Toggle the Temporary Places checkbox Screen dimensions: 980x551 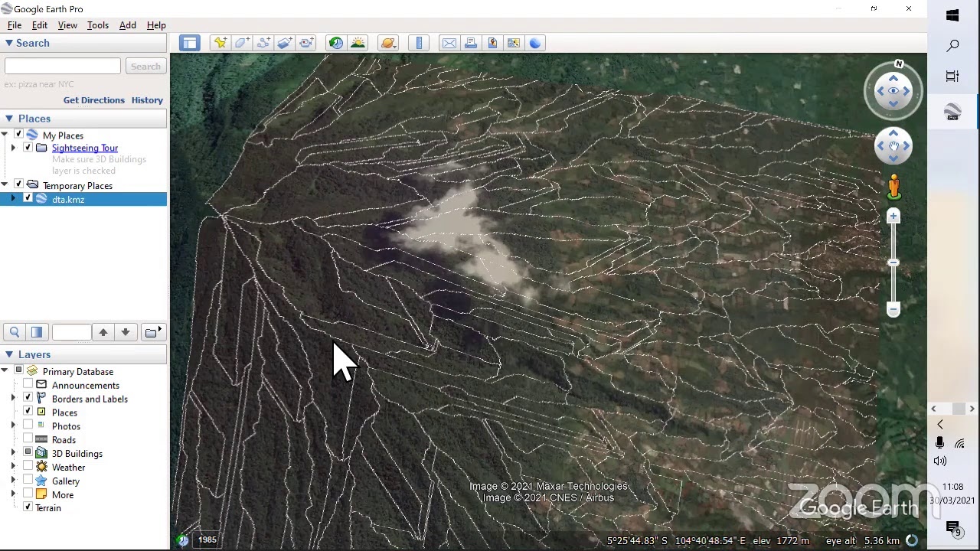point(18,185)
